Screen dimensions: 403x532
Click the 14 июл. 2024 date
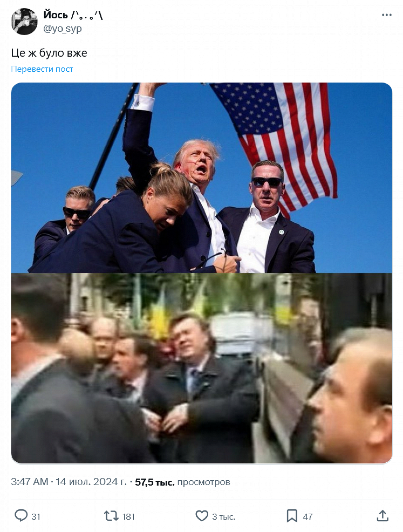point(91,482)
